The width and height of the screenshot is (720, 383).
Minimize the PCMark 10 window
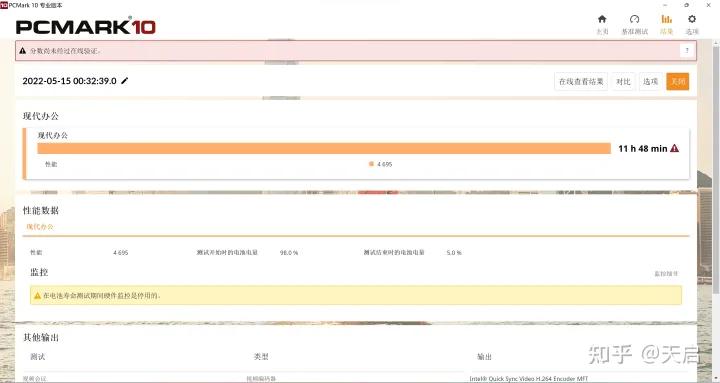click(x=665, y=5)
